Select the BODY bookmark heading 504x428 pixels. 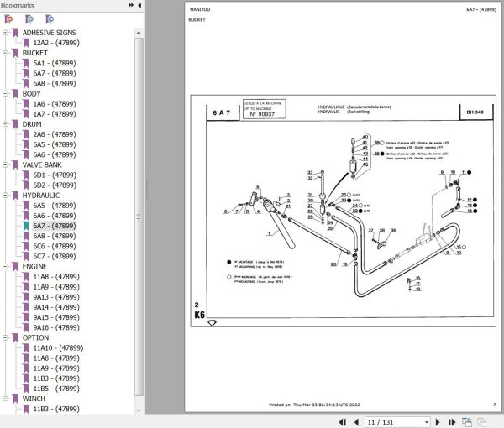[32, 94]
